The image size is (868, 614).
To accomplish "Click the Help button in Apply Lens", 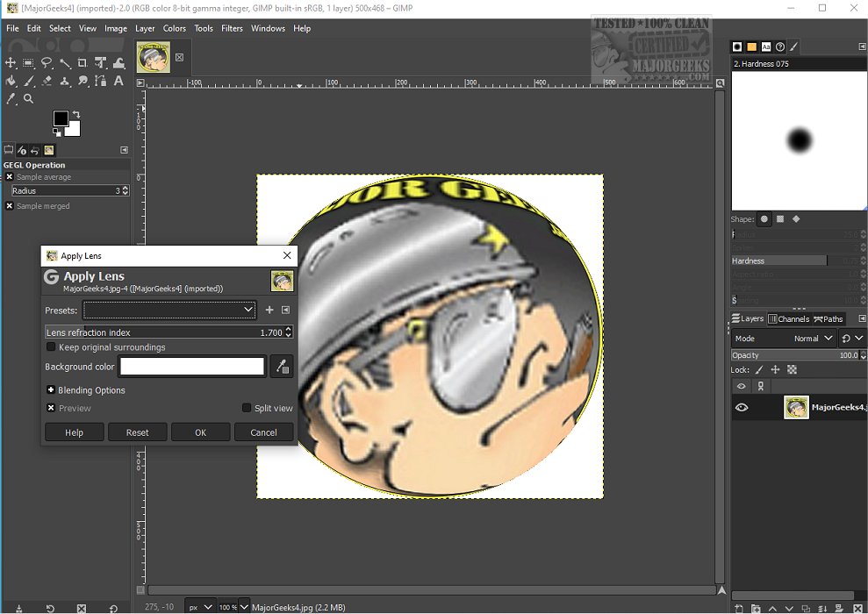I will click(75, 432).
